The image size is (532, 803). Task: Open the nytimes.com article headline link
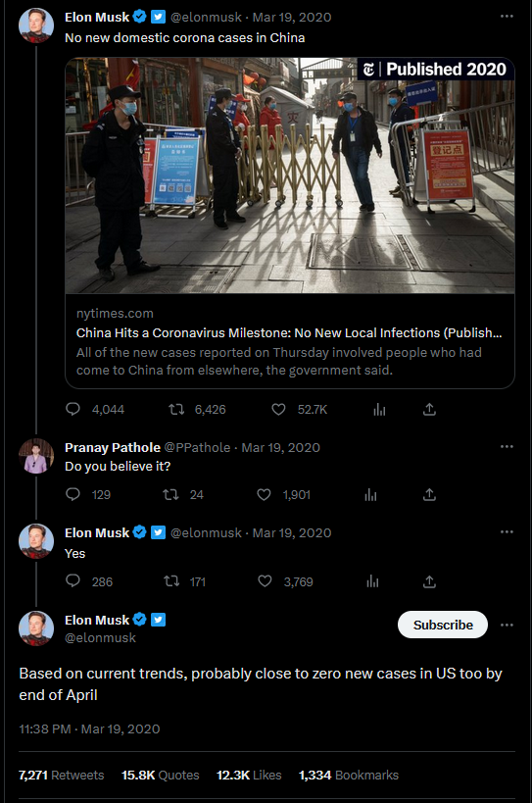tap(289, 333)
